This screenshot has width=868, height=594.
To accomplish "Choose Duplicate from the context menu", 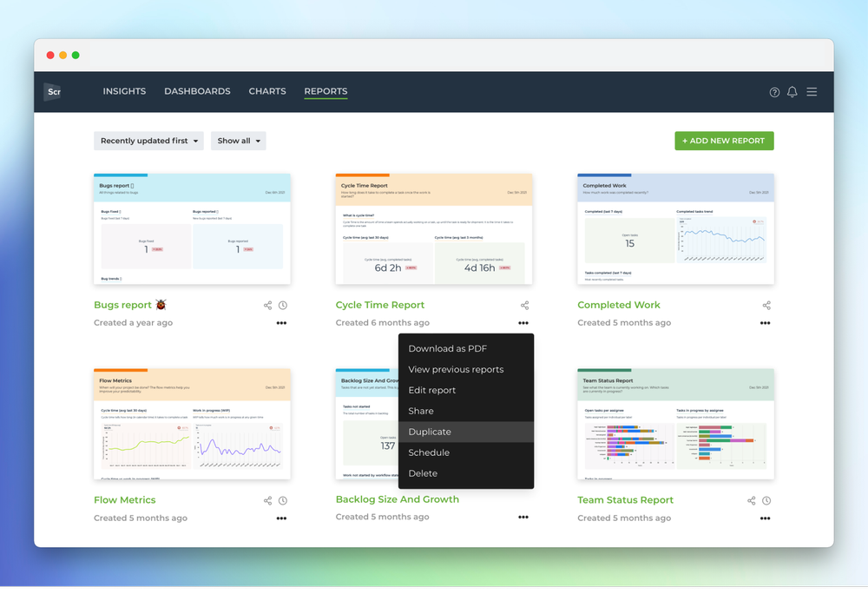I will pos(466,432).
